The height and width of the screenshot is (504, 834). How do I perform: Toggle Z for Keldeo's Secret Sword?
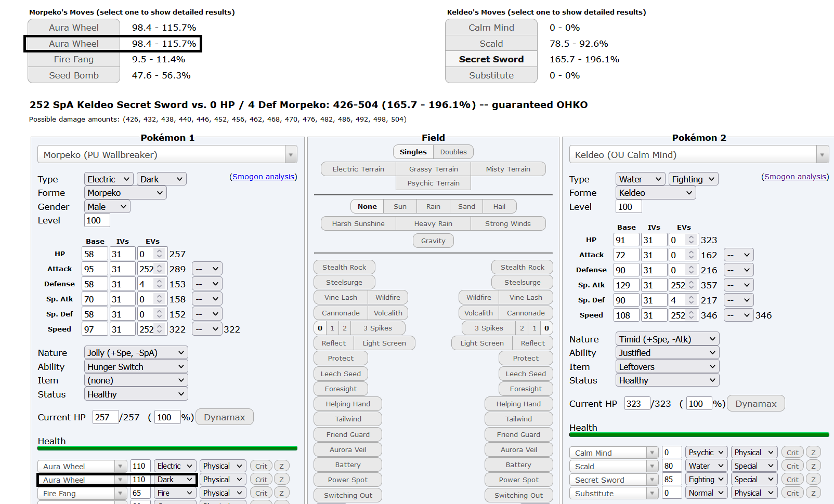click(x=813, y=480)
